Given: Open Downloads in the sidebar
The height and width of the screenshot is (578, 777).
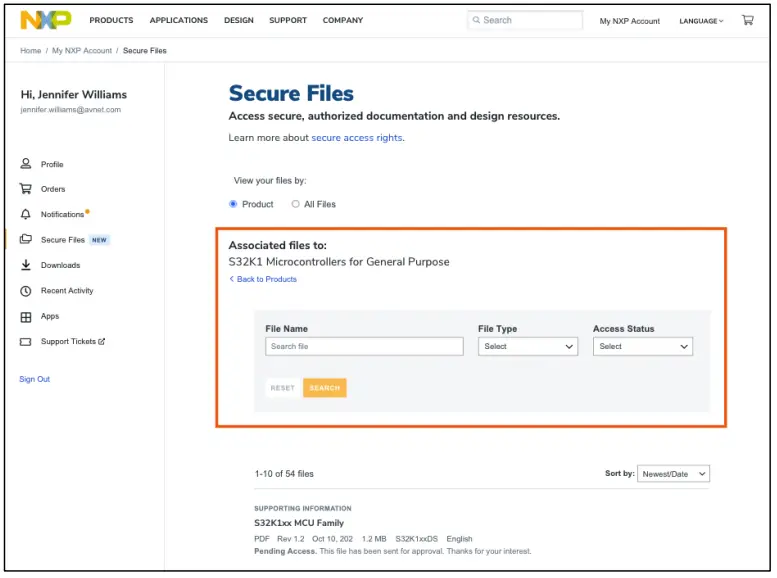Looking at the screenshot, I should tap(60, 265).
